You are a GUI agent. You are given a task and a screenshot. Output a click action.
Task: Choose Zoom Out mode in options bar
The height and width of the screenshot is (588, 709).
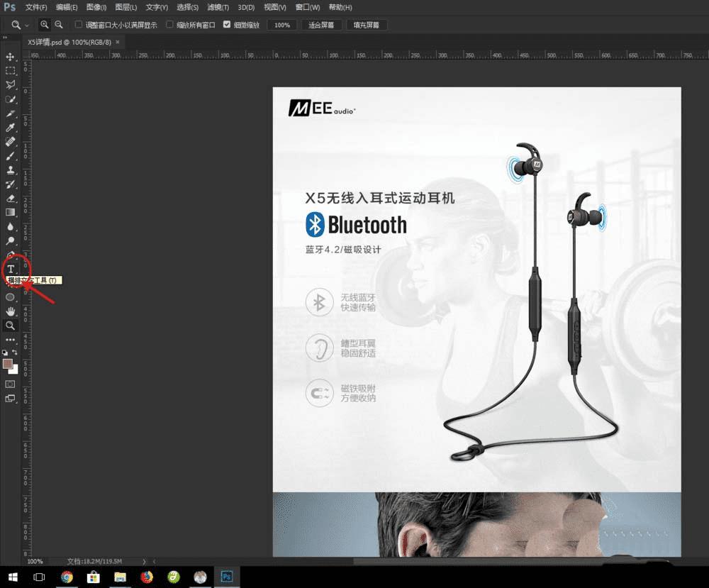tap(59, 25)
